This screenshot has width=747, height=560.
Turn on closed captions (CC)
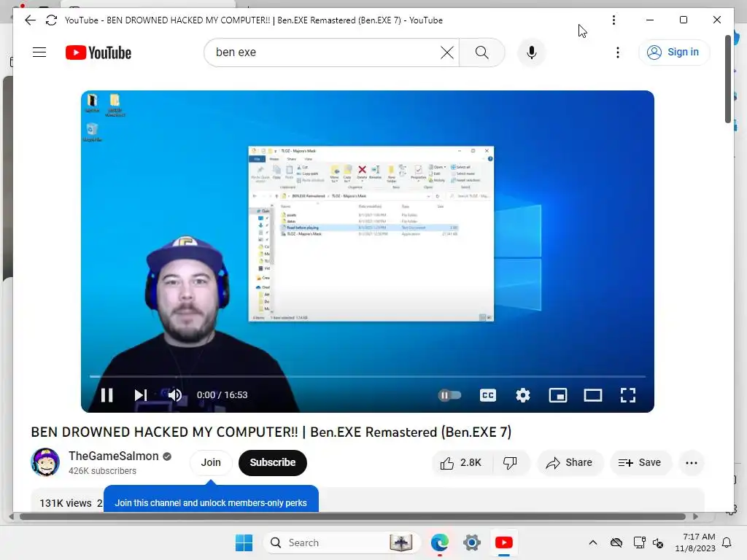tap(488, 395)
